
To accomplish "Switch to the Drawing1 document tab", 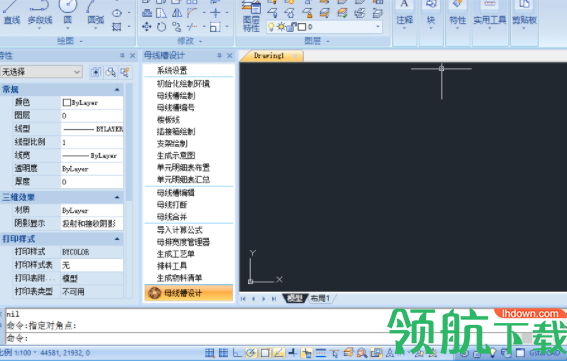I will point(269,56).
